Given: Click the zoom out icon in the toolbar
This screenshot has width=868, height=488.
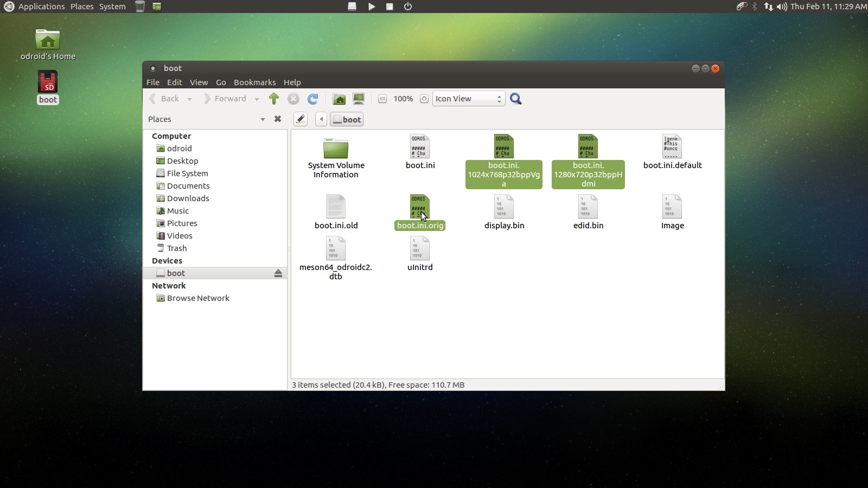Looking at the screenshot, I should click(383, 99).
